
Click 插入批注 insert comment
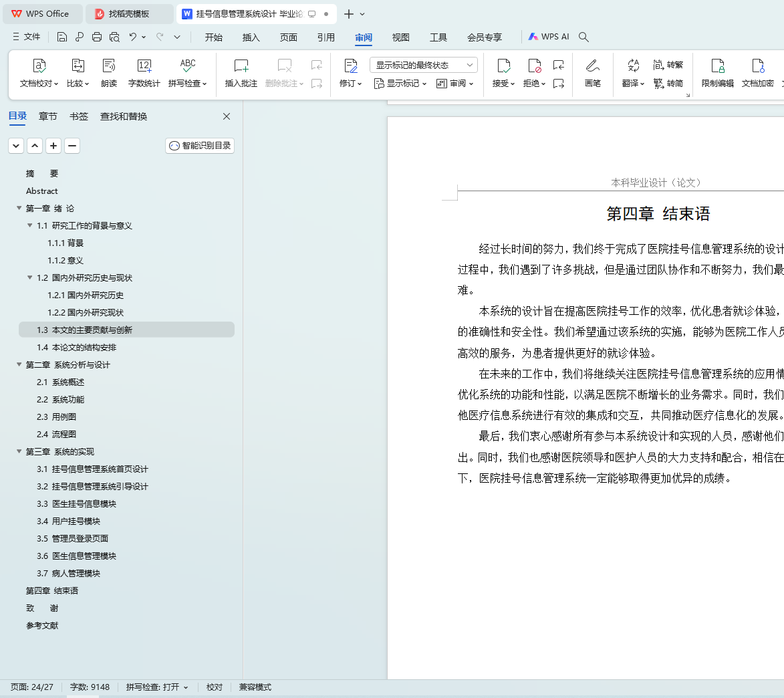(x=241, y=73)
